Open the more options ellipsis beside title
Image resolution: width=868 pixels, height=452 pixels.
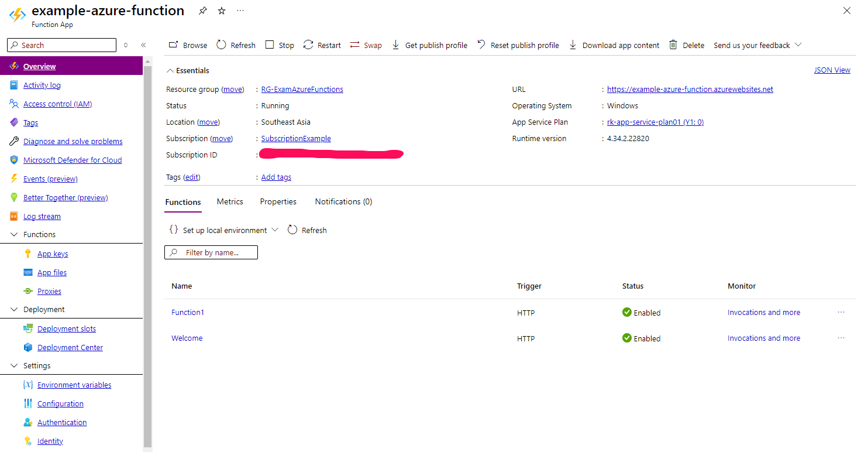(240, 11)
